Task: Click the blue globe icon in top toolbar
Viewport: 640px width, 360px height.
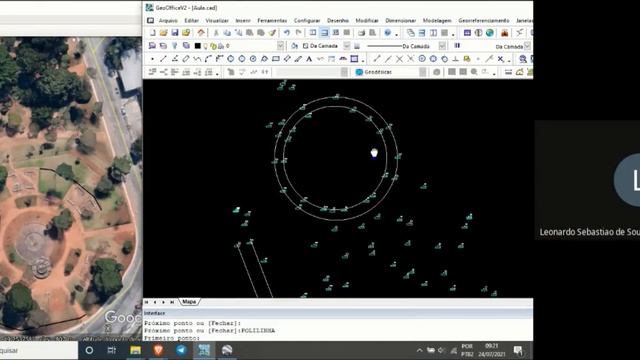Action: [388, 33]
